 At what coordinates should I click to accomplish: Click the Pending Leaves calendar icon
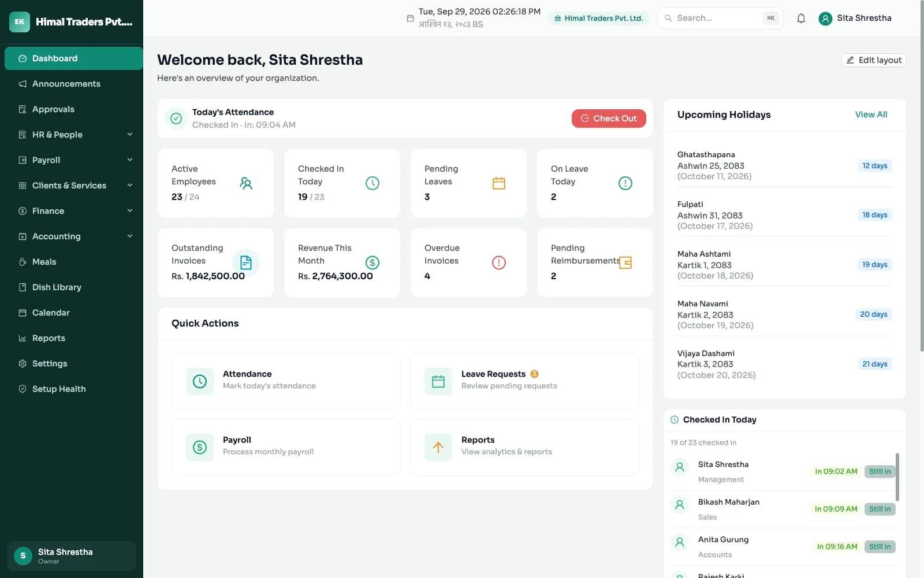(x=499, y=183)
